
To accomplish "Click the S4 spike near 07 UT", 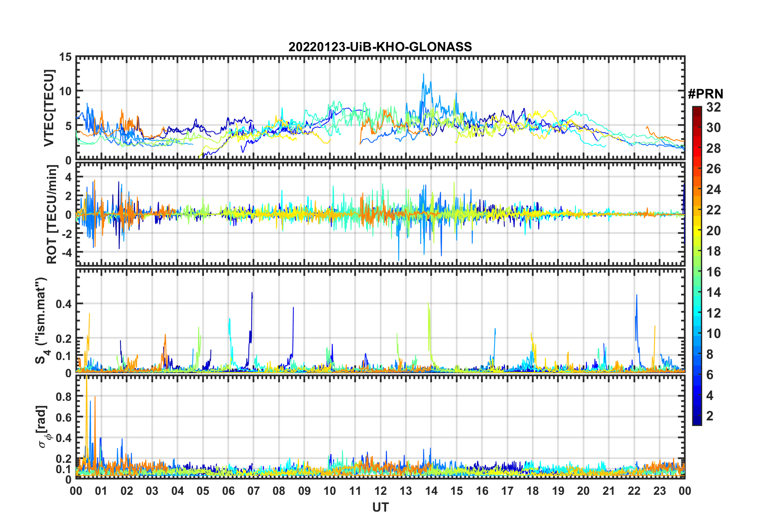I will (252, 293).
